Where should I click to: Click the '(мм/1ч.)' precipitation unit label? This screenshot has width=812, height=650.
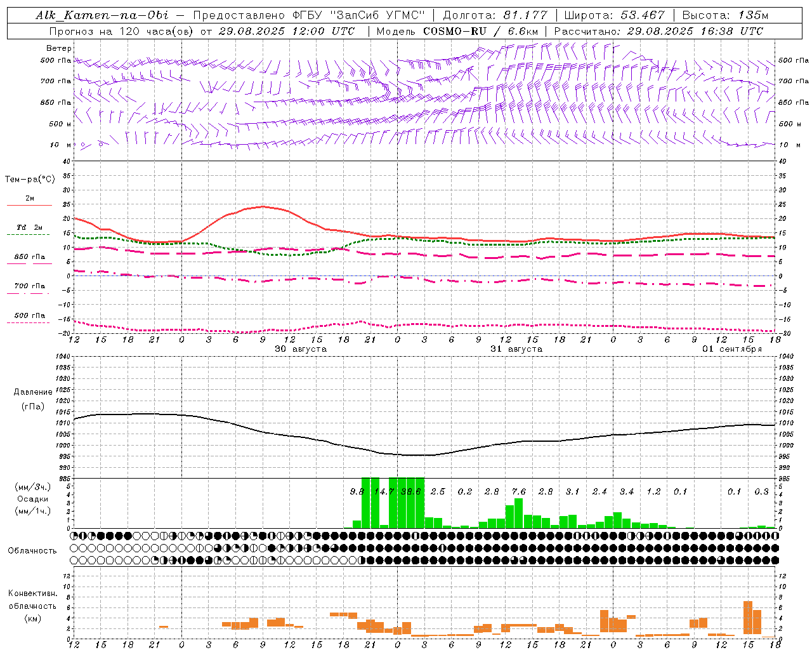(x=33, y=511)
